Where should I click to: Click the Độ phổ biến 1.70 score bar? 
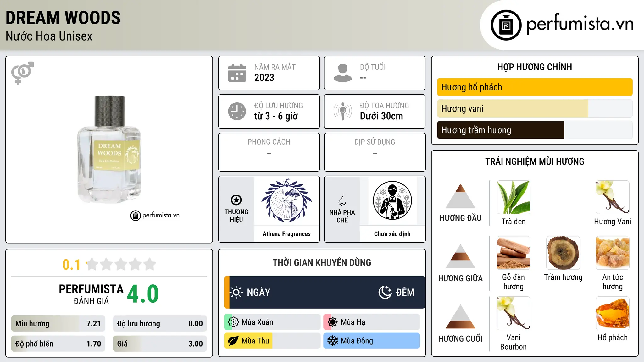tap(58, 343)
